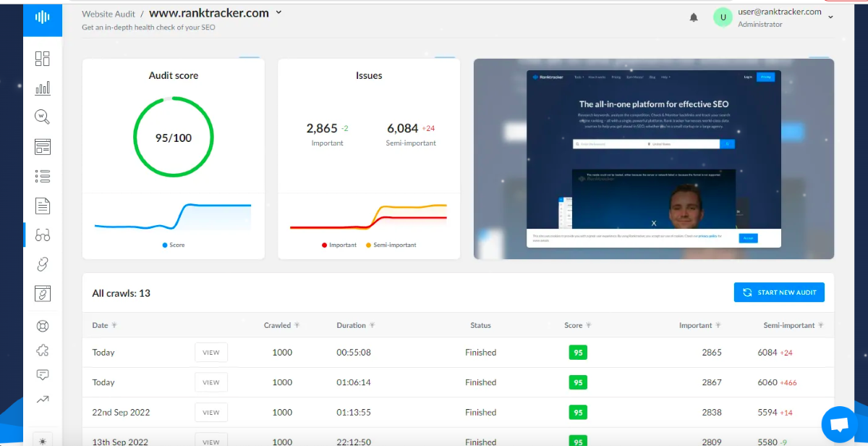
Task: Open the bar chart rank tracker icon
Action: pos(43,88)
